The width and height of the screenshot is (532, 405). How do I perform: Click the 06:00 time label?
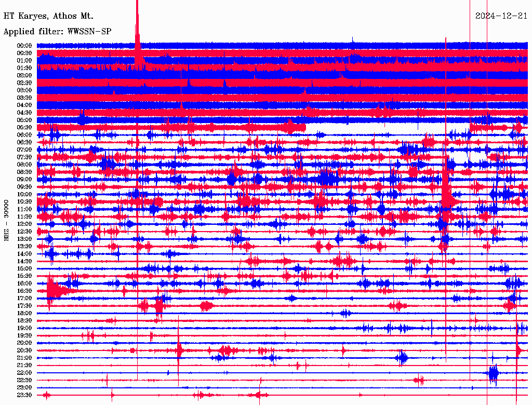coord(24,134)
